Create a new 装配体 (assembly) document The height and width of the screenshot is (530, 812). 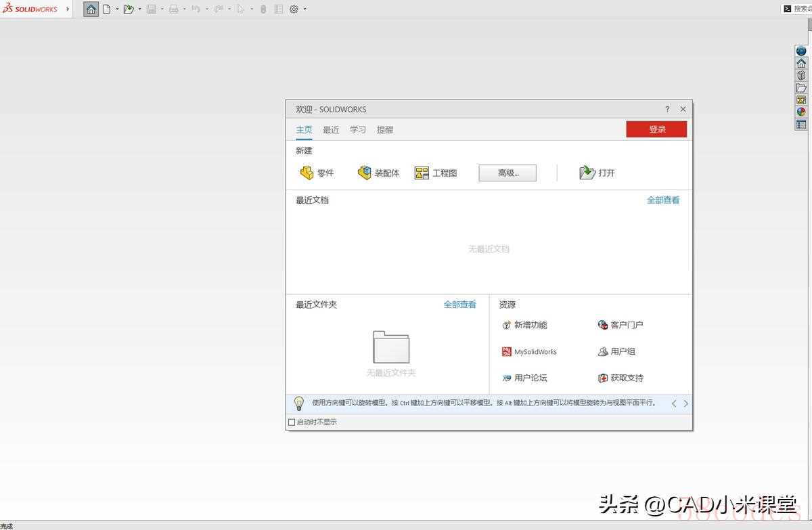click(378, 173)
